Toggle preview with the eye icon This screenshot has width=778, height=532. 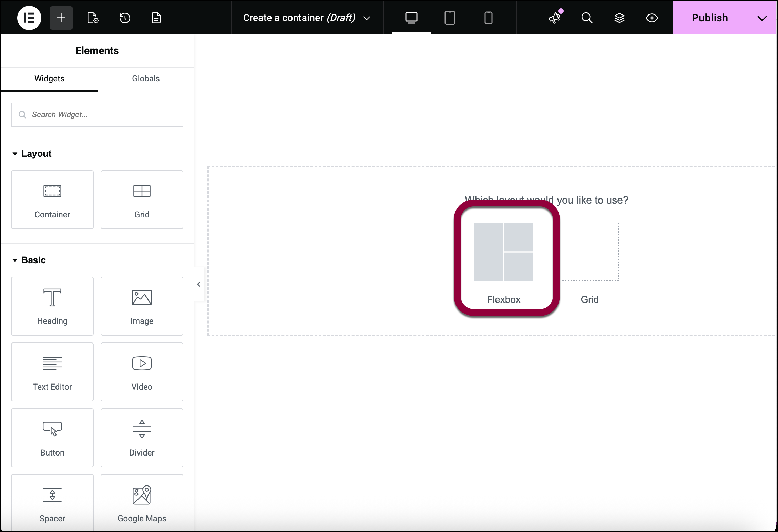[x=652, y=18]
